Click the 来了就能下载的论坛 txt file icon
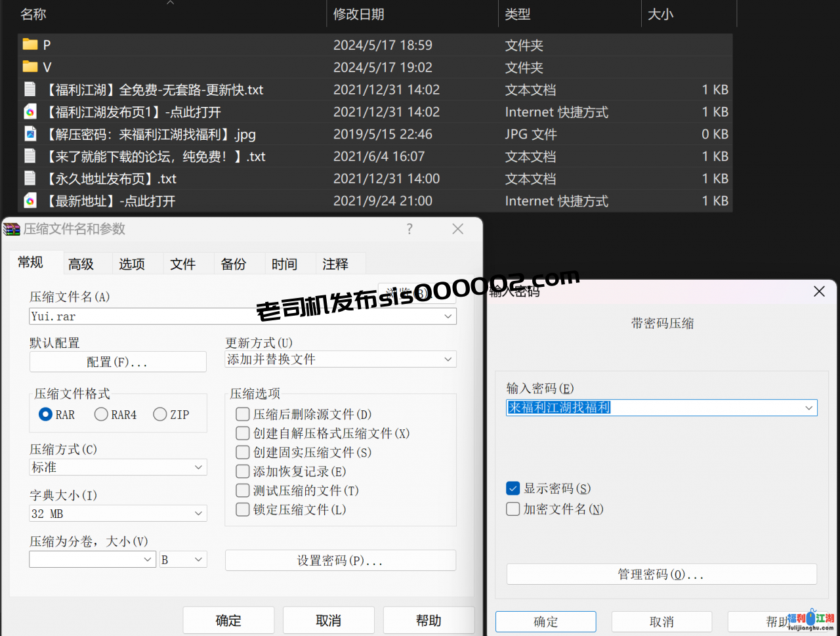840x636 pixels. pyautogui.click(x=30, y=156)
